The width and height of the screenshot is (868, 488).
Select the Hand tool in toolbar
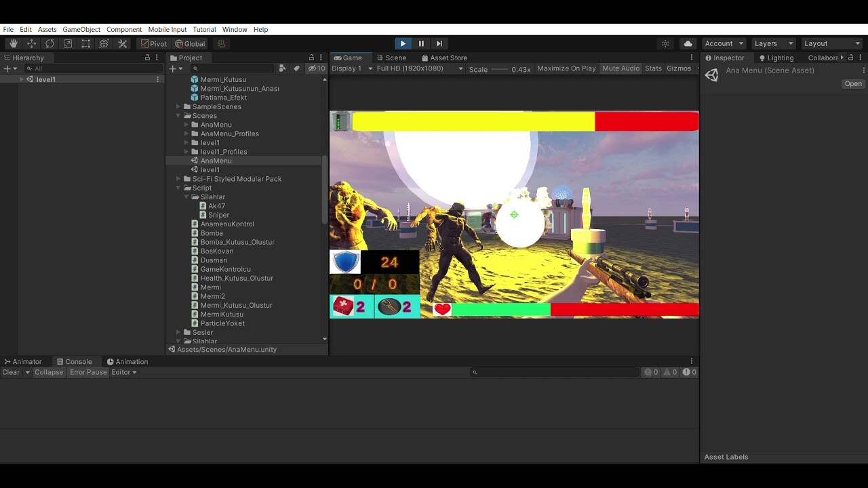coord(14,43)
